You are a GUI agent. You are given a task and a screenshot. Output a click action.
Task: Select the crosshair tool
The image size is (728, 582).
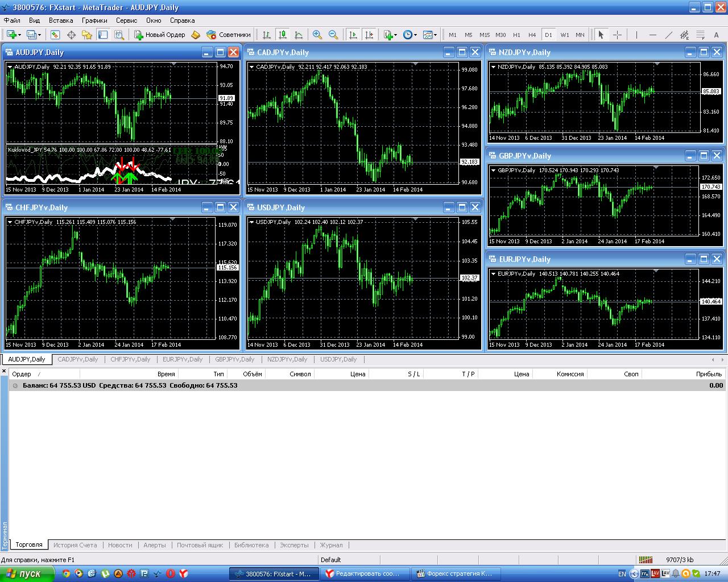tap(617, 35)
